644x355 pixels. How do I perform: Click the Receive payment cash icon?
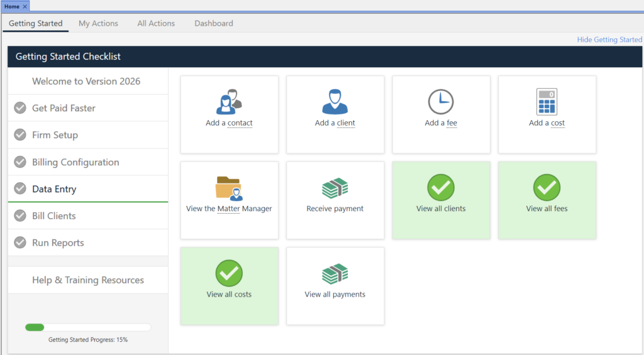click(335, 188)
